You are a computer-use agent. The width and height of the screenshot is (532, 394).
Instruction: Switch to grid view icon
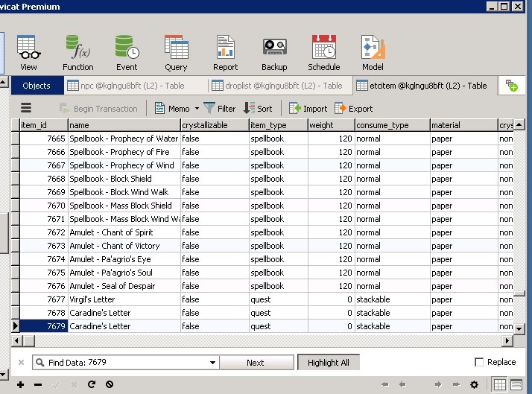point(500,384)
